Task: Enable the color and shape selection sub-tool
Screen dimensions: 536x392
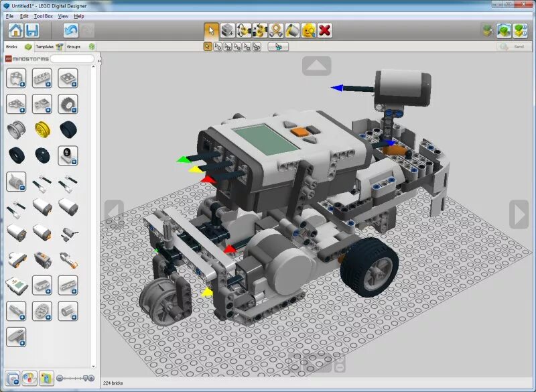Action: tap(257, 46)
